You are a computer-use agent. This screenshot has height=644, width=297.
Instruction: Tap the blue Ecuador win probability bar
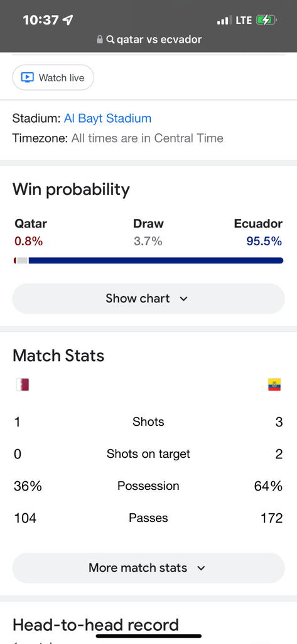point(156,260)
